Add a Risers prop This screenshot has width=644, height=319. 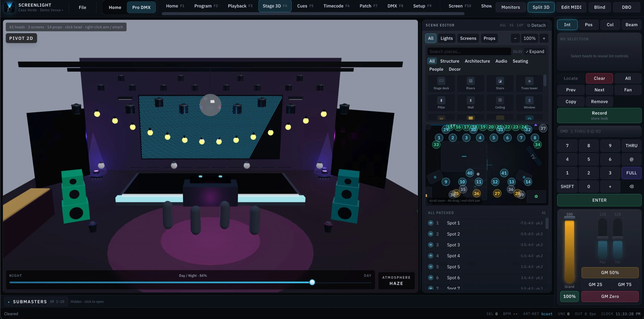pos(470,84)
